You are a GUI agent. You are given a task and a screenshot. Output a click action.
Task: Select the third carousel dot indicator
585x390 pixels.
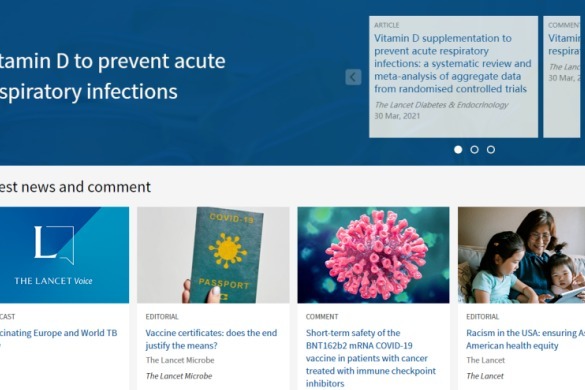tap(491, 150)
